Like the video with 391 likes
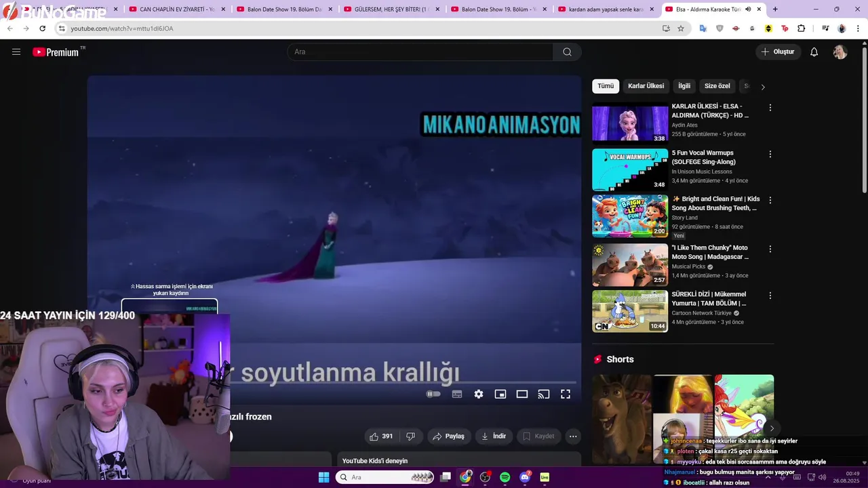 (381, 436)
